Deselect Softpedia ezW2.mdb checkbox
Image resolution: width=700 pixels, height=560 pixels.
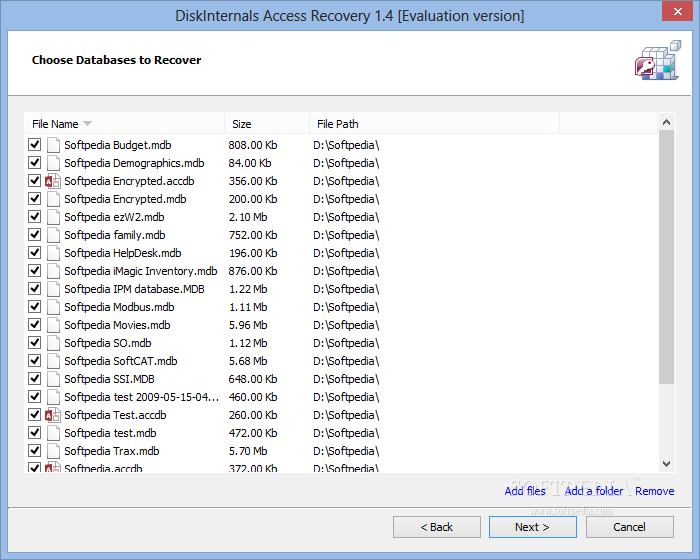[34, 217]
